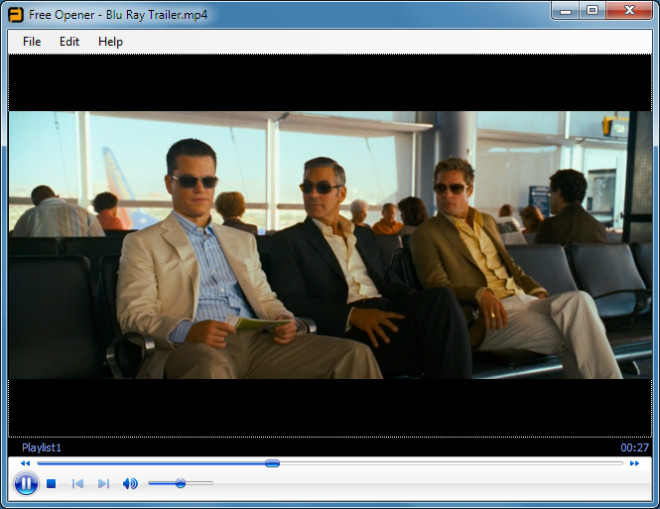
Task: Click the volume slider knob
Action: (x=181, y=483)
